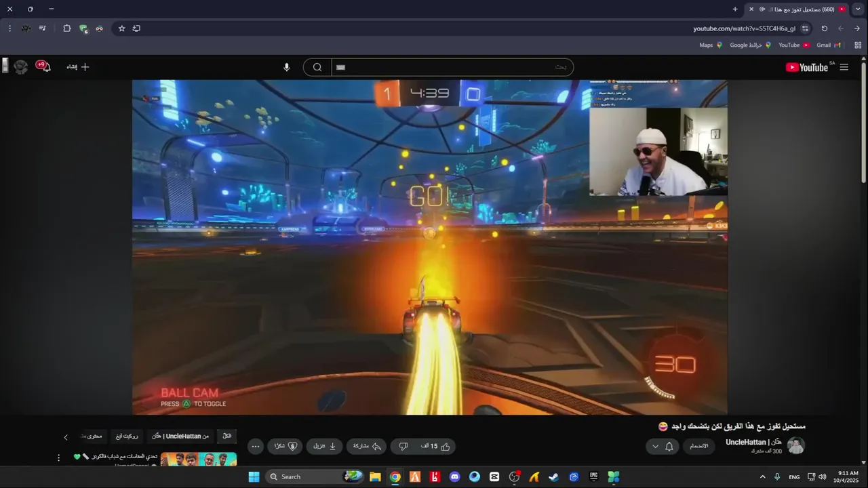Click the video player to pause
Screen dimensions: 868x488
click(430, 247)
